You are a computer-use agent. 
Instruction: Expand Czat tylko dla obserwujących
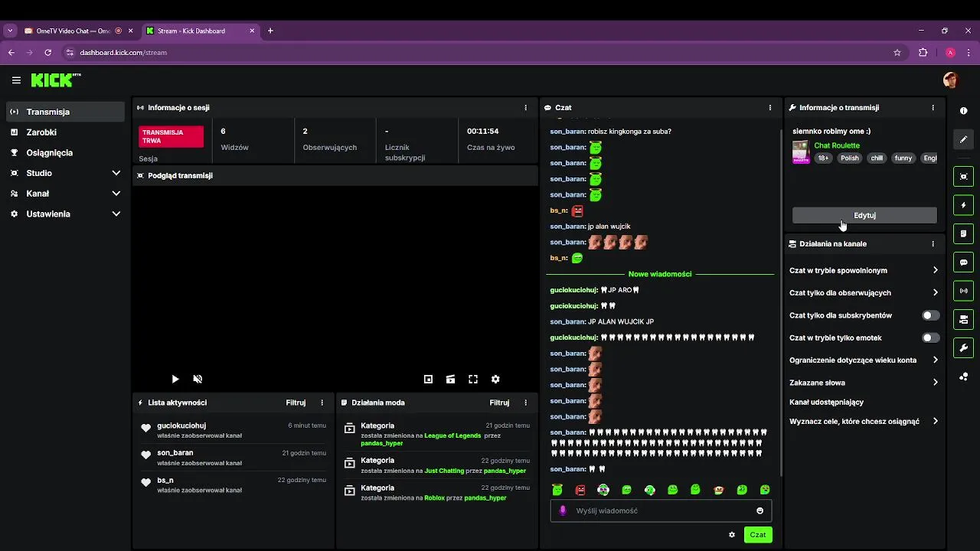(864, 292)
